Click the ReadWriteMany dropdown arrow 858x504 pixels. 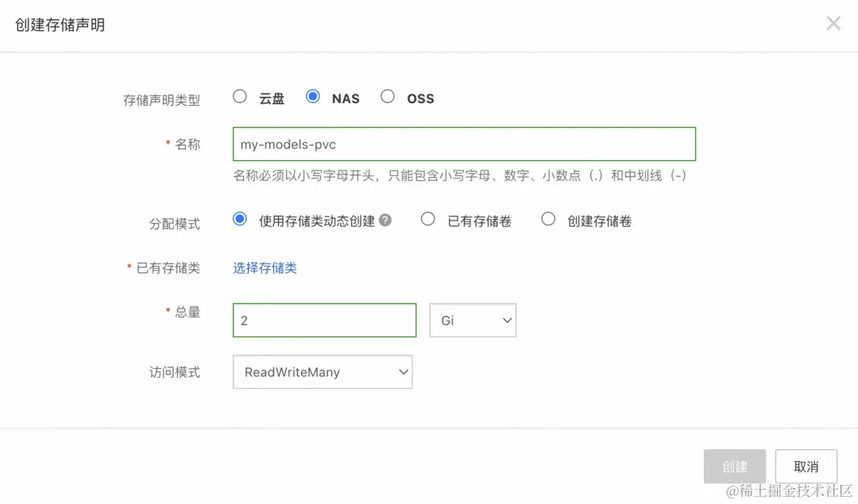tap(402, 371)
